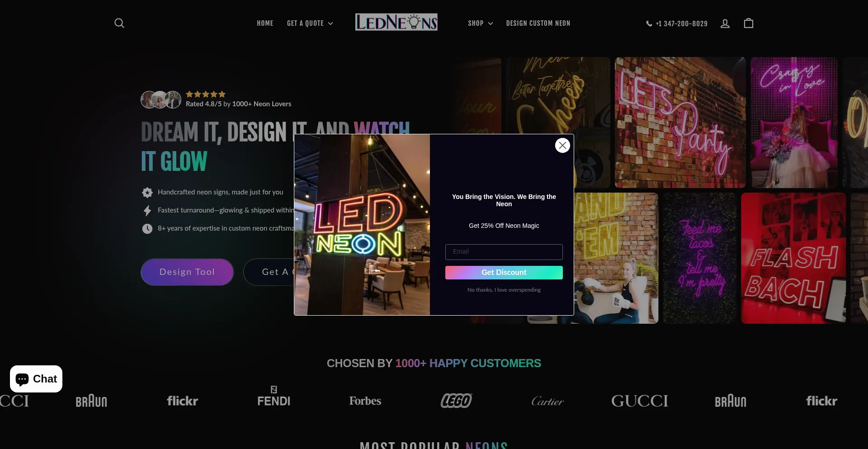Open the search magnifier icon

(x=119, y=23)
